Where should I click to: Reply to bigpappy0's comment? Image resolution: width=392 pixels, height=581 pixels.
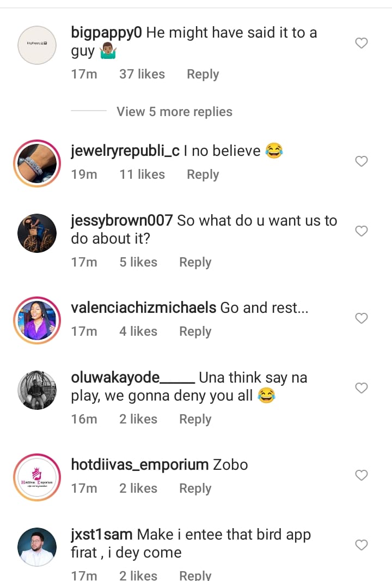[x=203, y=75]
